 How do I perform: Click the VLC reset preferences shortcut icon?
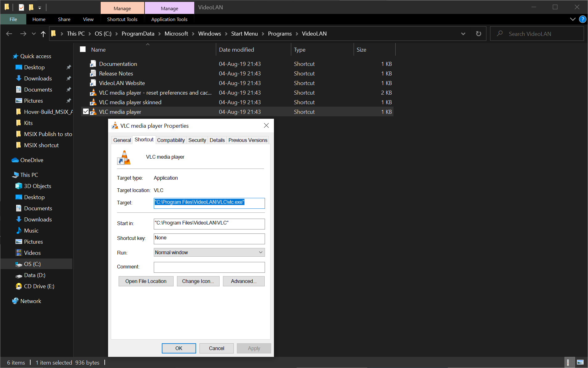[x=93, y=93]
